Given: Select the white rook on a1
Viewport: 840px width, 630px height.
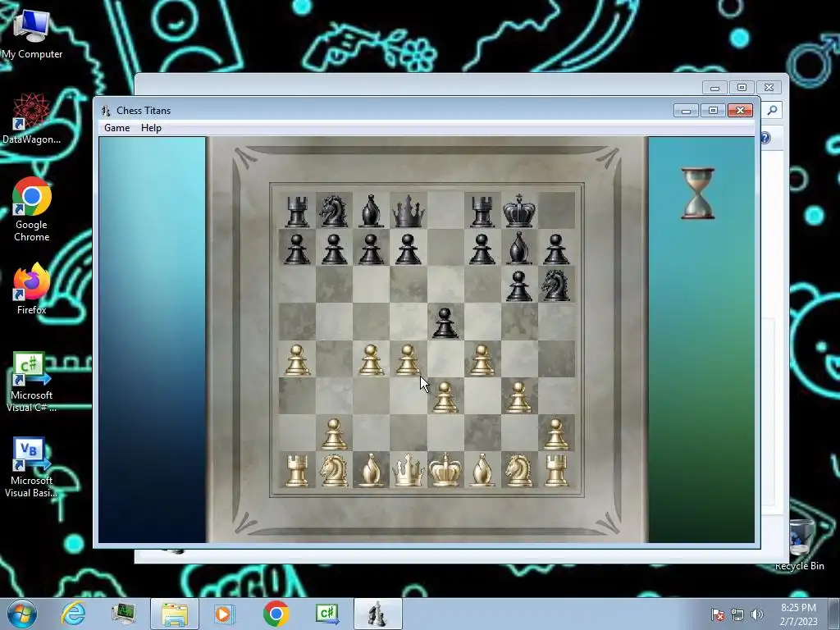Looking at the screenshot, I should (297, 470).
